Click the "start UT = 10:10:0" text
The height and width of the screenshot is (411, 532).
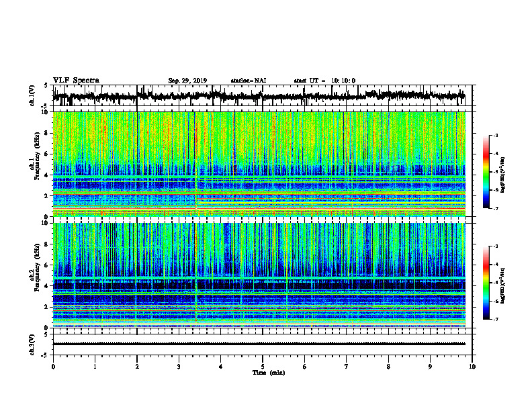(x=324, y=81)
